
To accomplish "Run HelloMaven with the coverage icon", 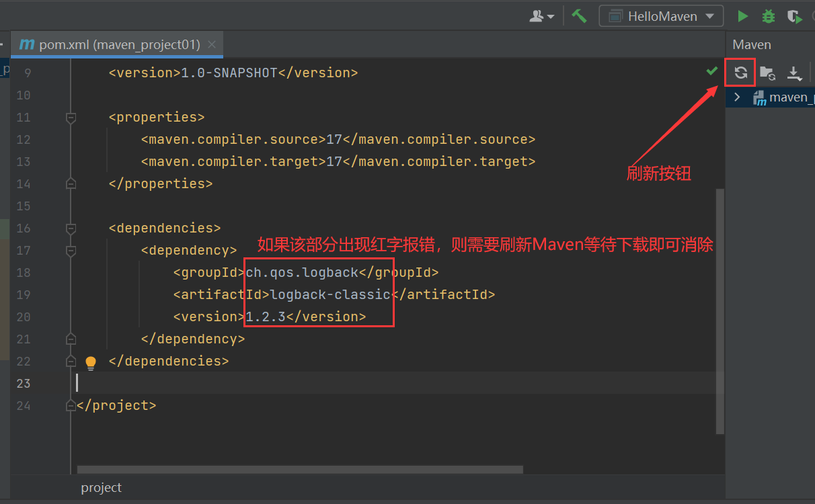I will click(x=794, y=15).
